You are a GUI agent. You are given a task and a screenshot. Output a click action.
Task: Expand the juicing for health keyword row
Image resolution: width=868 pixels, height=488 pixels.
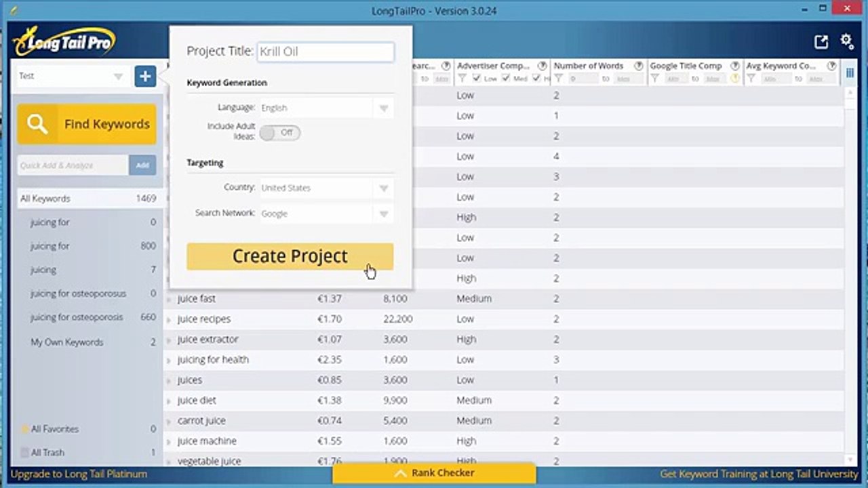(169, 360)
